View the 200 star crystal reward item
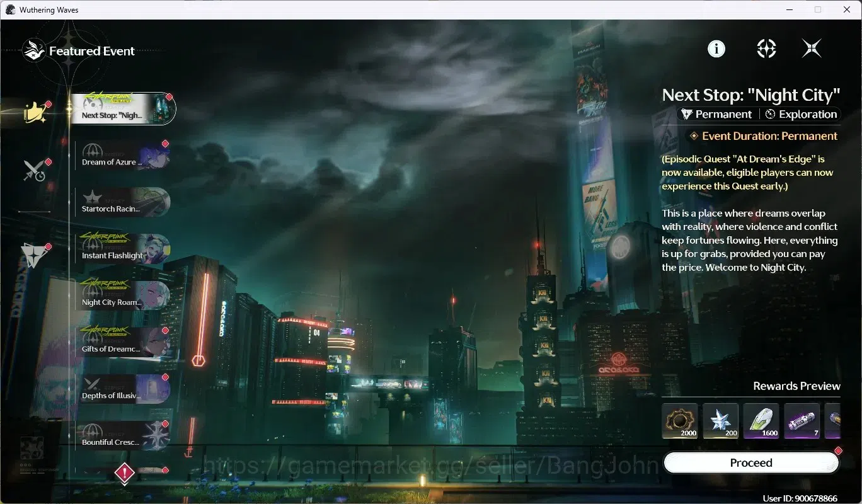The width and height of the screenshot is (862, 504). (x=720, y=421)
